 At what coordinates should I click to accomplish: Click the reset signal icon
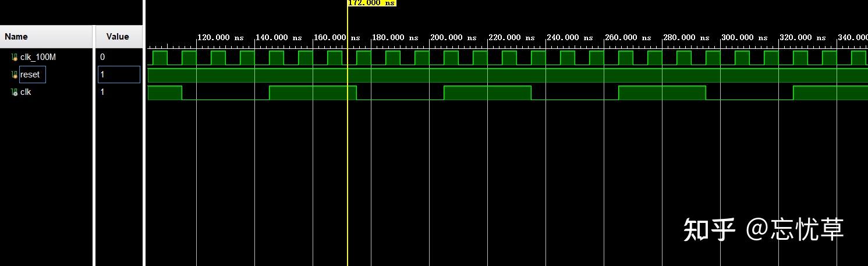(x=15, y=75)
